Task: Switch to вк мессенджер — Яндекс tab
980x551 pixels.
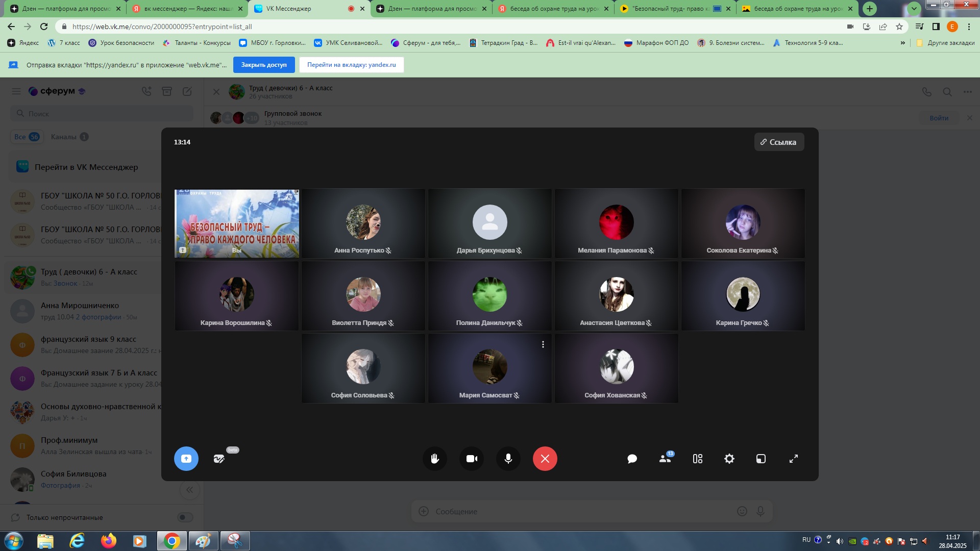Action: [187, 9]
